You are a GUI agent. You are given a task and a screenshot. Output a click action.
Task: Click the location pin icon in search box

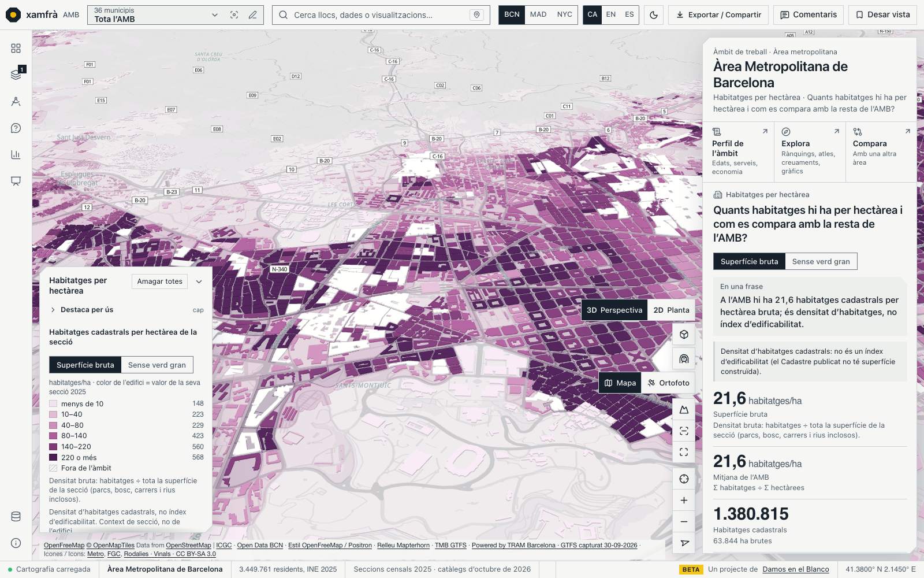point(476,15)
